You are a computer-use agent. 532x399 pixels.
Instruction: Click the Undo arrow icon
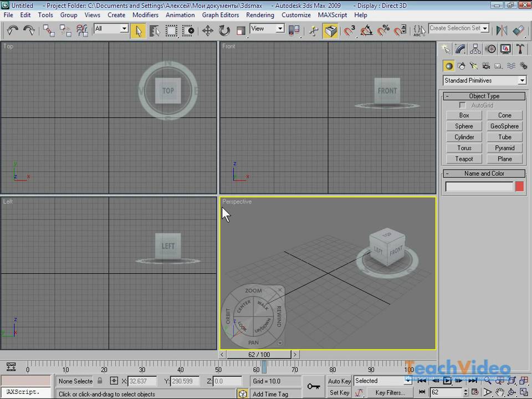pyautogui.click(x=13, y=30)
